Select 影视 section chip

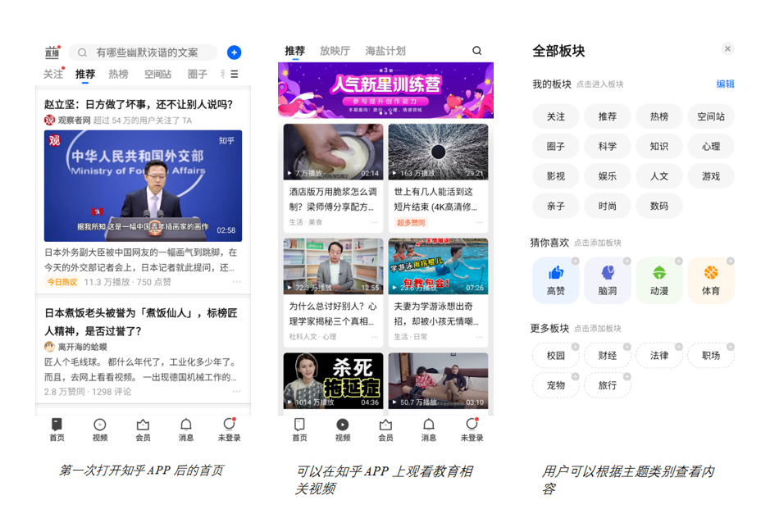click(x=556, y=176)
